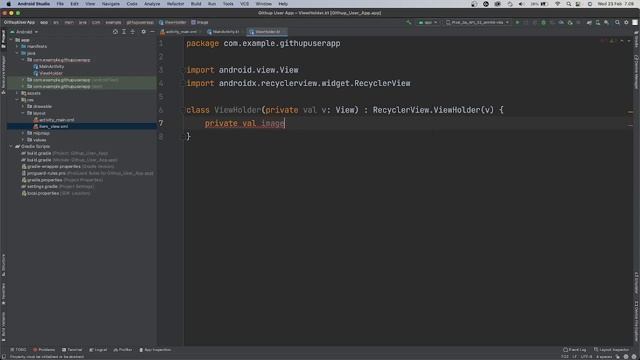Screen dimensions: 640x360
Task: Open the Problems tool window
Action: click(44, 350)
